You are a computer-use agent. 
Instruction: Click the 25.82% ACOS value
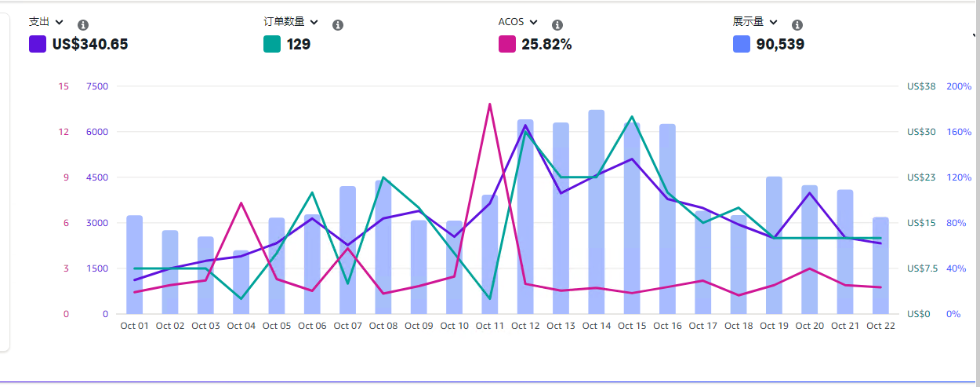[546, 45]
